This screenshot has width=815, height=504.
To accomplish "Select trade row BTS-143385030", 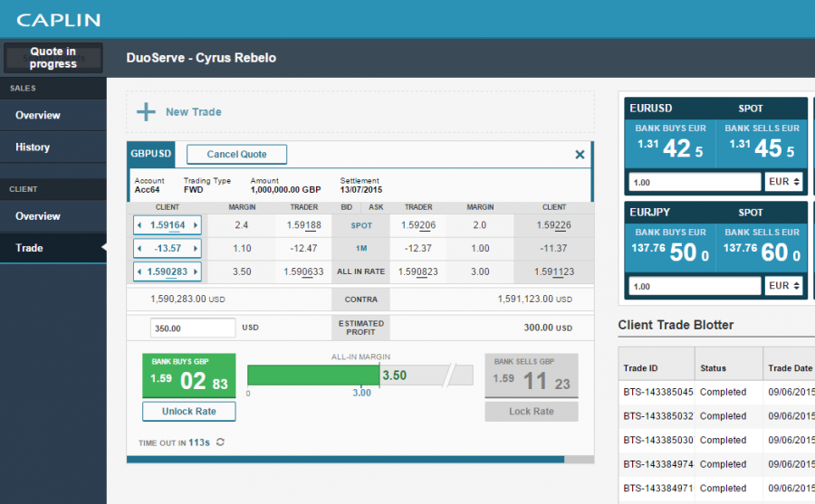I will coord(717,440).
